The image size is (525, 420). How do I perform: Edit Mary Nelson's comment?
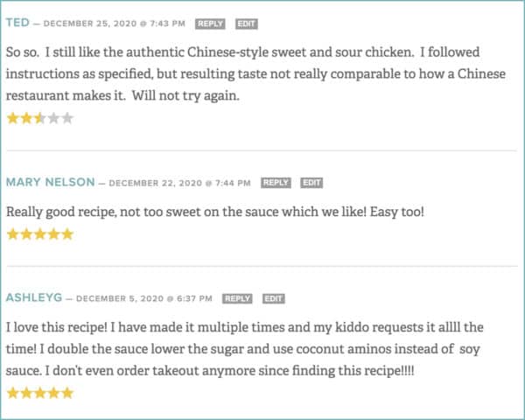tap(311, 183)
